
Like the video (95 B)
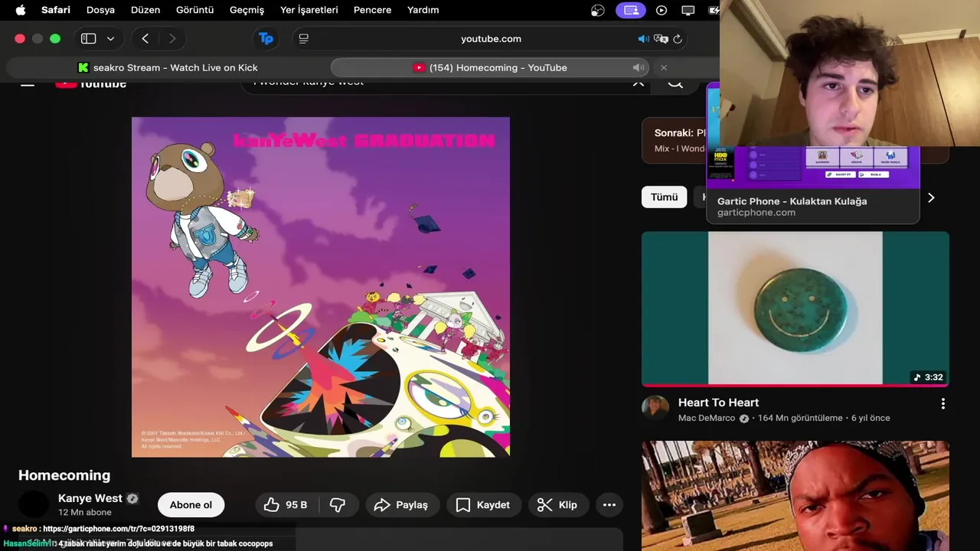[x=285, y=504]
